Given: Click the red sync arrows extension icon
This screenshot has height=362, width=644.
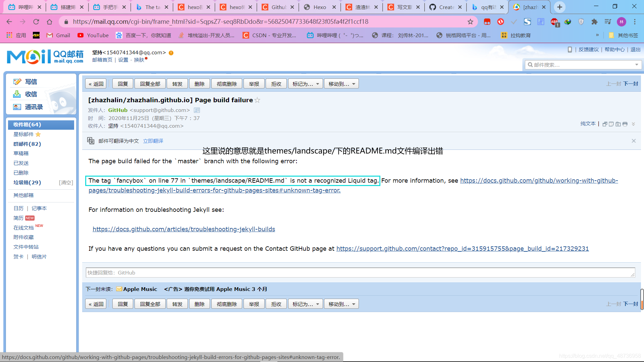Looking at the screenshot, I should pos(500,22).
